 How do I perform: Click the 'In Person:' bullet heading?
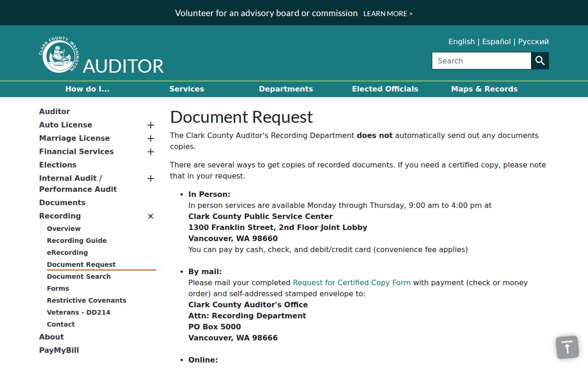click(x=209, y=194)
